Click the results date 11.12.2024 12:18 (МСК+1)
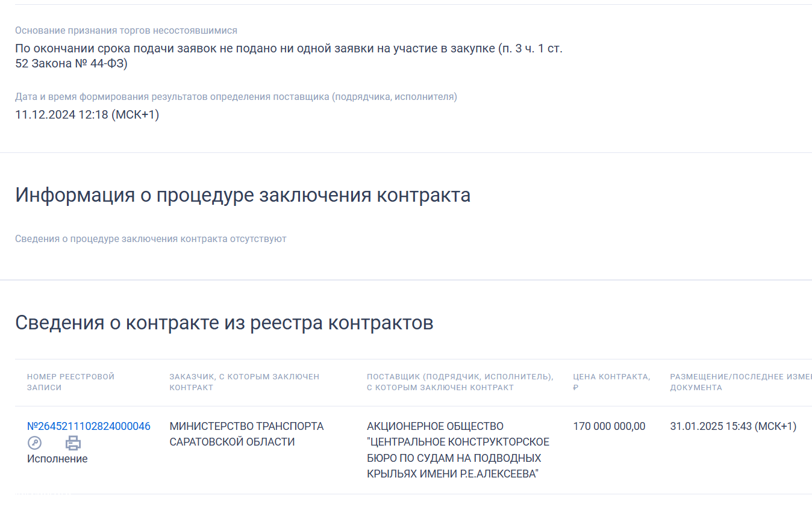 pyautogui.click(x=87, y=114)
